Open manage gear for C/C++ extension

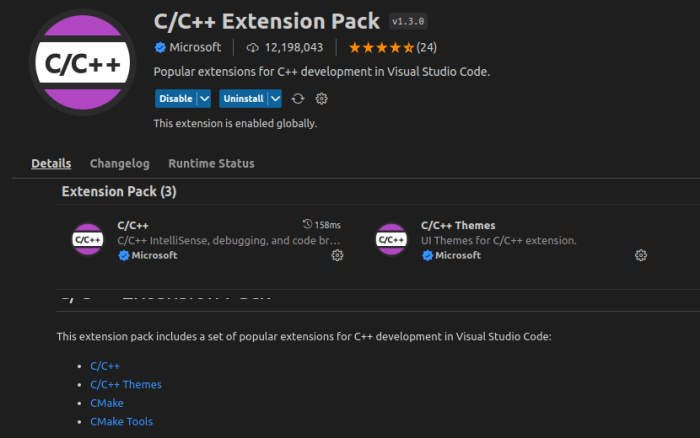pos(337,255)
